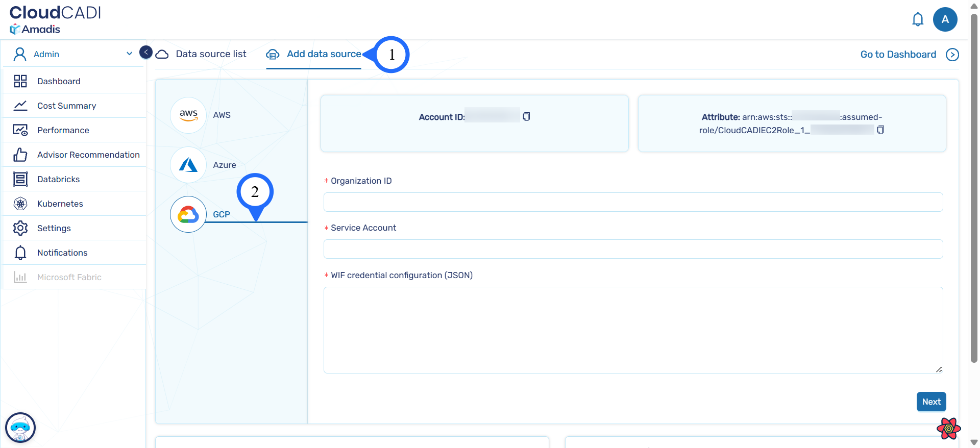Viewport: 980px width, 448px height.
Task: Open the user avatar profile menu
Action: pos(945,19)
